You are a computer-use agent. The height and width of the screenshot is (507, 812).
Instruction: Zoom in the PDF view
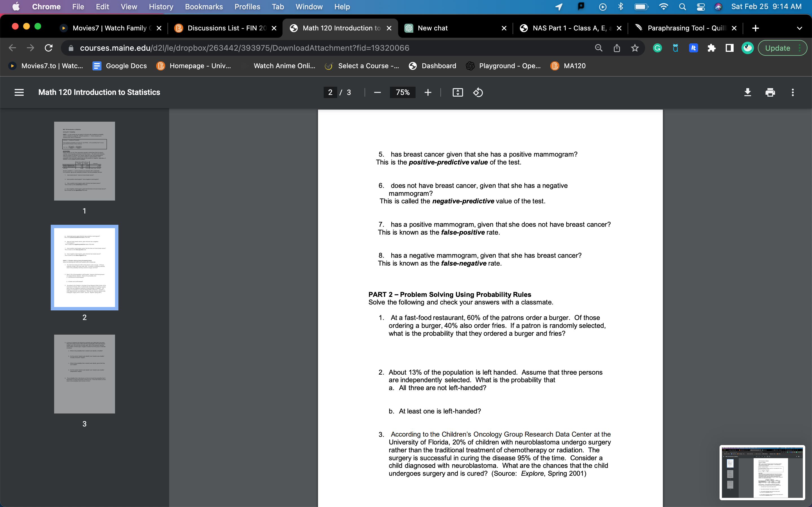(x=428, y=92)
